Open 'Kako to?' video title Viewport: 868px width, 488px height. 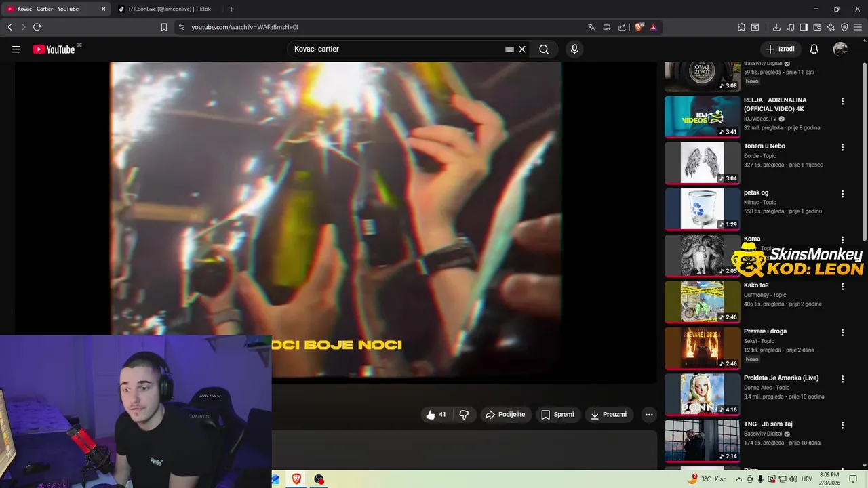(x=756, y=285)
